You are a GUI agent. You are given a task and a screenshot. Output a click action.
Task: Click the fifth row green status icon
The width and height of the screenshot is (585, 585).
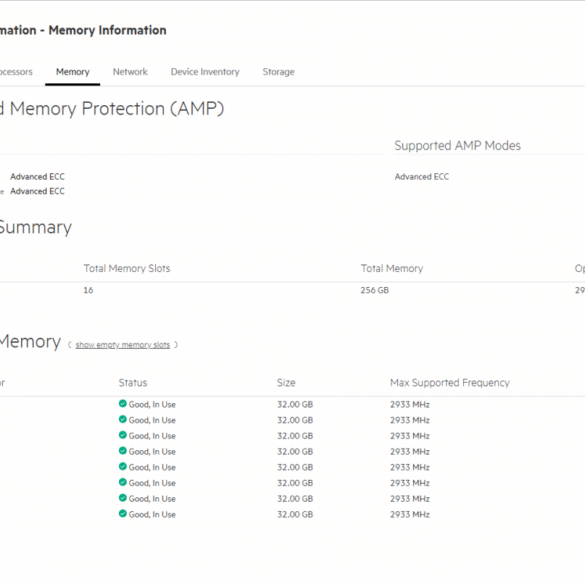point(122,466)
